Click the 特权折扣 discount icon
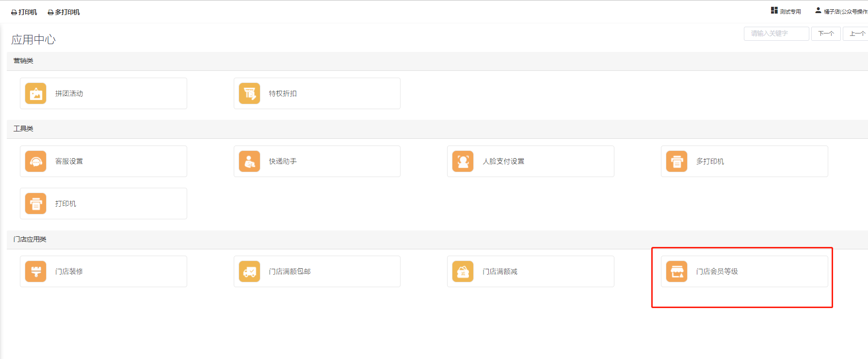This screenshot has width=868, height=359. (x=250, y=94)
